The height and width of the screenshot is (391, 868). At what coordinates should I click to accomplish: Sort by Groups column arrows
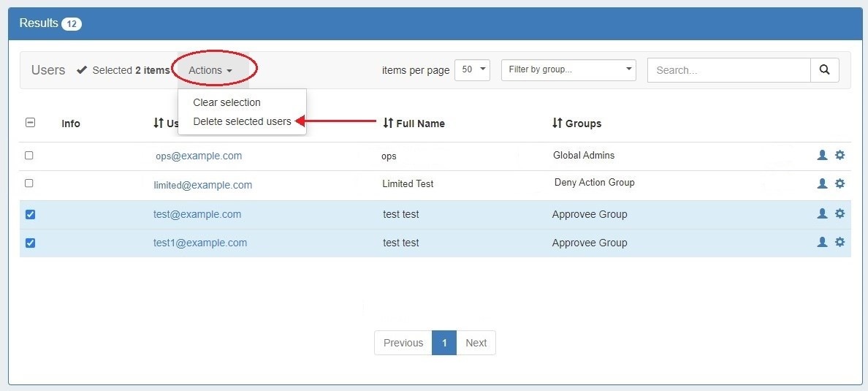(x=557, y=124)
